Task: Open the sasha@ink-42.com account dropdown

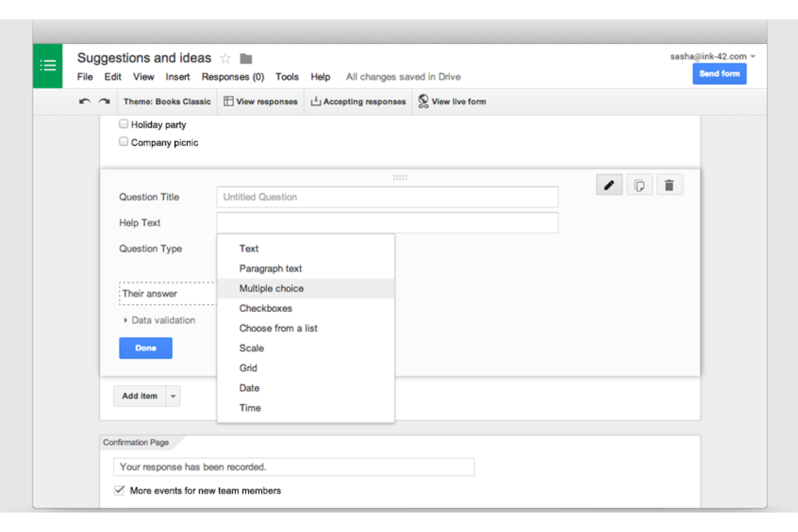Action: [x=712, y=56]
